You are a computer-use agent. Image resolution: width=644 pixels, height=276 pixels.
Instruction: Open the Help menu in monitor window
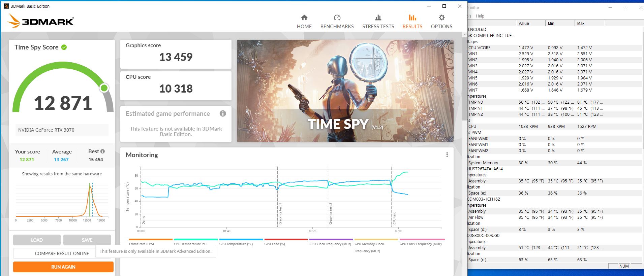pyautogui.click(x=480, y=16)
